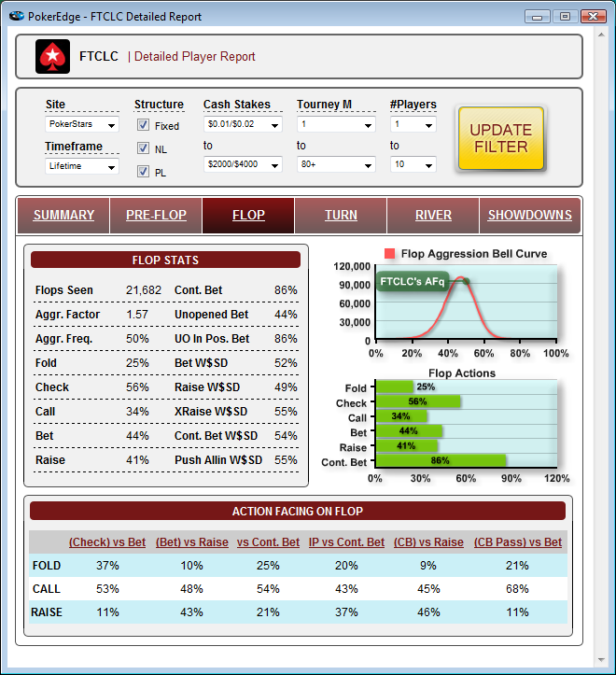Click the vs Cont. Bet column link
This screenshot has height=675, width=616.
click(268, 542)
